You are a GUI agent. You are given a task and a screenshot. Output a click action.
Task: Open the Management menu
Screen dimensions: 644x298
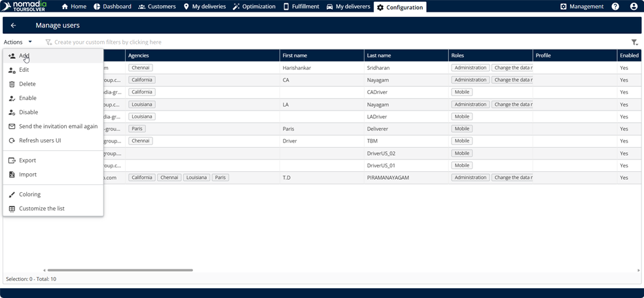582,7
